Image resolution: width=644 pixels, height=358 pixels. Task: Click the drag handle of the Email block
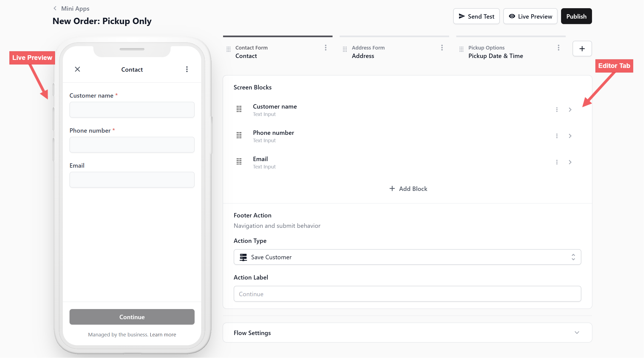[239, 162]
